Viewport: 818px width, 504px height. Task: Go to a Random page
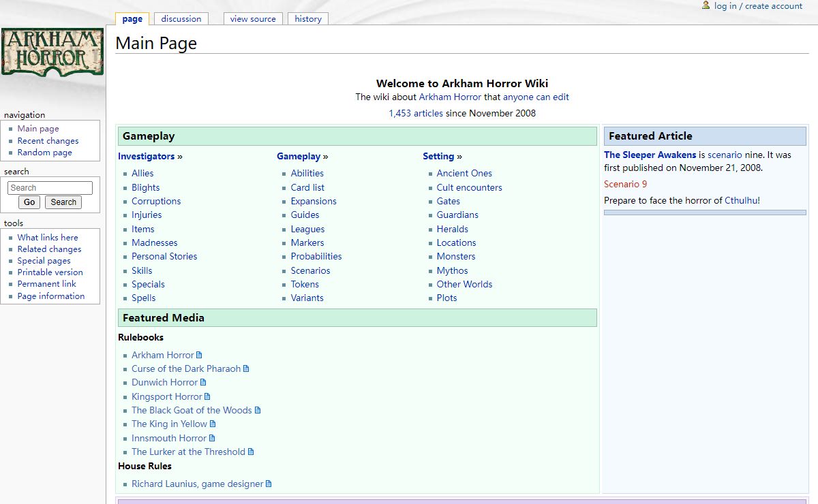[x=44, y=153]
